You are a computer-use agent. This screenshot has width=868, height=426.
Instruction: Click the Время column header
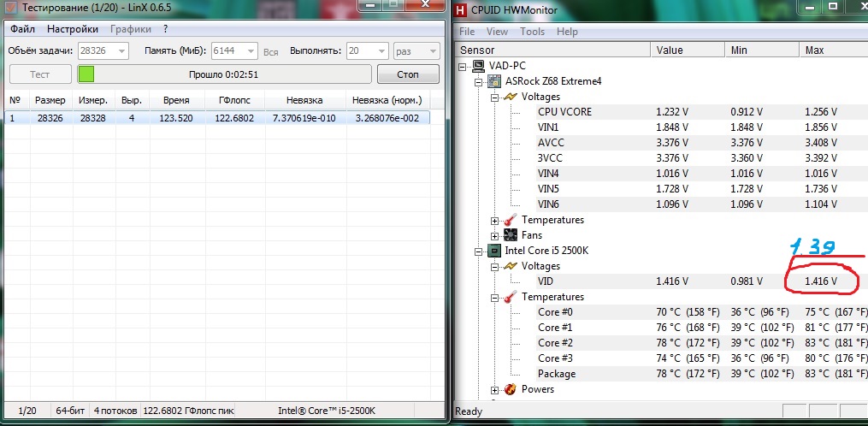click(x=176, y=101)
